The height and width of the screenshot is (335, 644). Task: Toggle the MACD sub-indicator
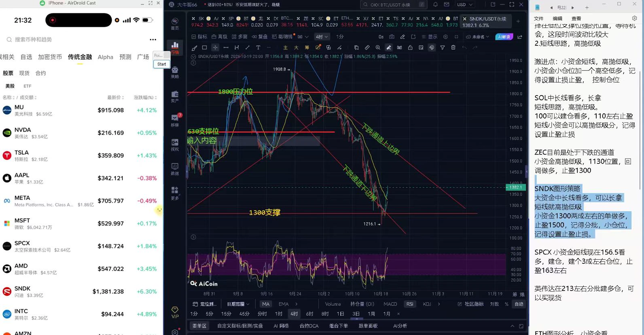coord(390,304)
